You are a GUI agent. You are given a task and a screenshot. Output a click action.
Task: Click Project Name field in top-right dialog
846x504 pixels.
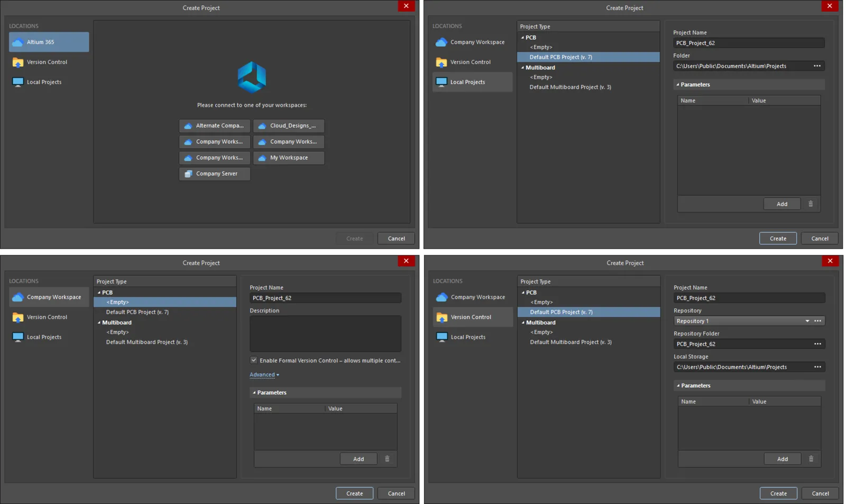coord(749,43)
